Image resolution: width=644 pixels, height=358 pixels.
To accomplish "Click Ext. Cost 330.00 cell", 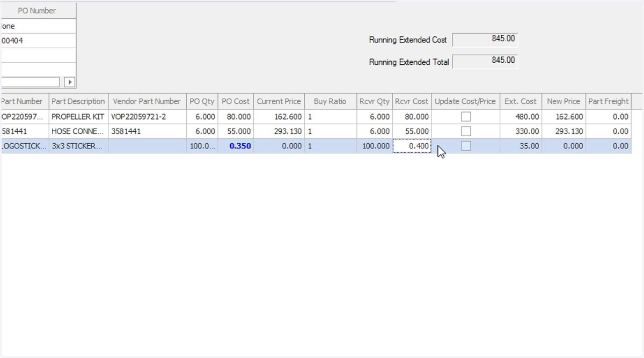I will point(521,131).
